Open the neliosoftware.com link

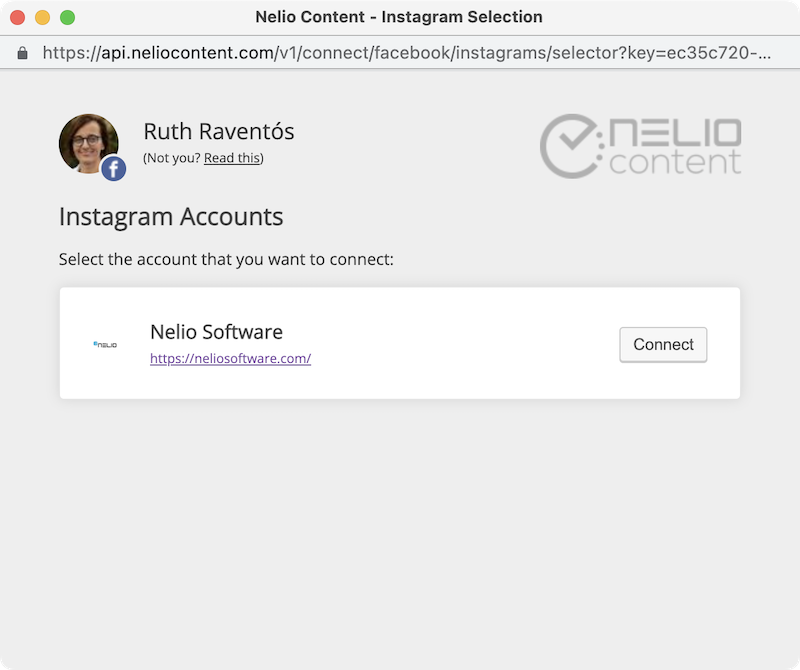pos(231,358)
